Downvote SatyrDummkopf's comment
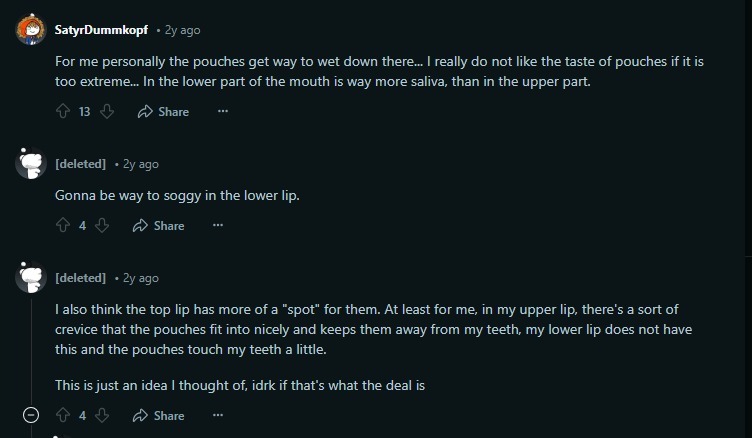This screenshot has height=438, width=752. [106, 112]
